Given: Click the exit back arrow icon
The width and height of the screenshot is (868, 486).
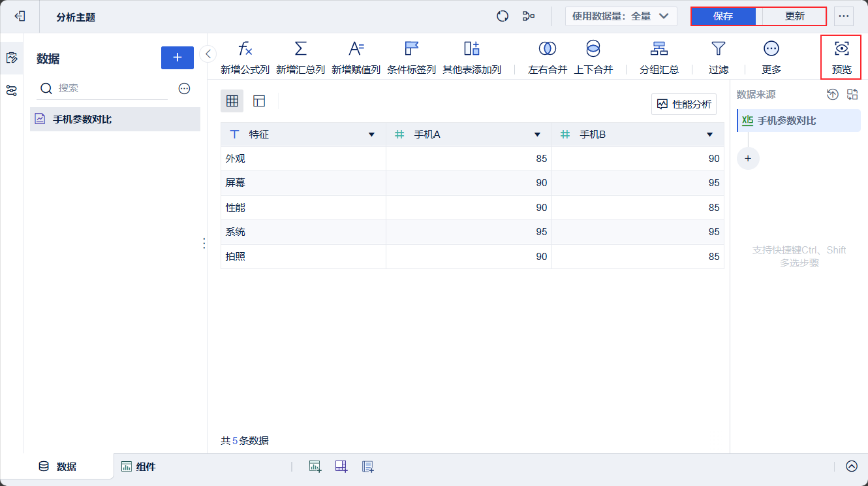Looking at the screenshot, I should click(x=20, y=16).
